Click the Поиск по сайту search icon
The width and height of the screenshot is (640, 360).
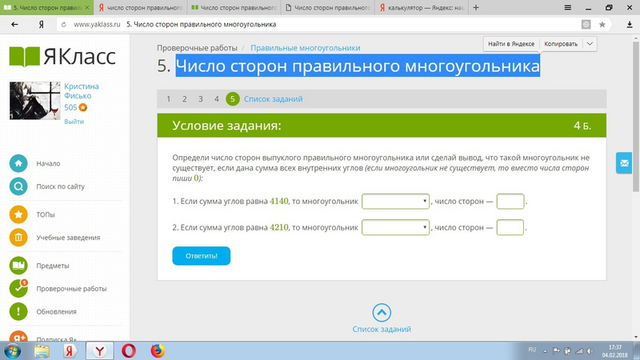(18, 187)
